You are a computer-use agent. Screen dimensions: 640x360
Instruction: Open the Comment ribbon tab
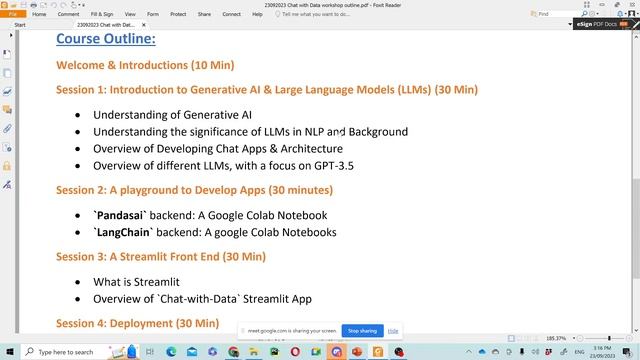pyautogui.click(x=68, y=14)
